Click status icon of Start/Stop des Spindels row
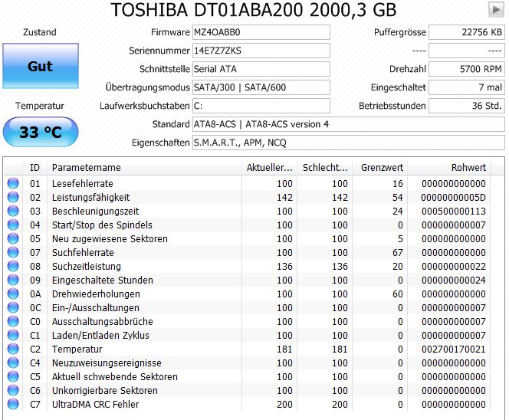 (x=13, y=225)
